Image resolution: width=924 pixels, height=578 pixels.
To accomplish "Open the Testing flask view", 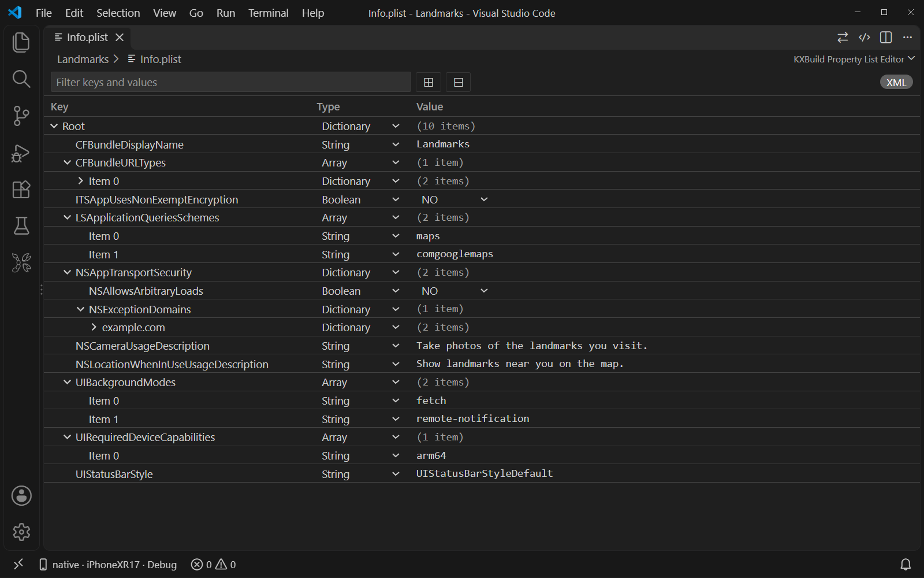I will 21,226.
